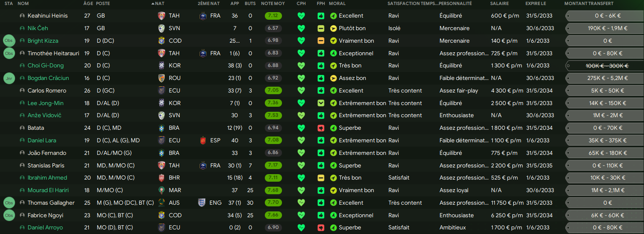Click the player profile icon beside Carlos Romero
This screenshot has height=234, width=644.
coord(22,91)
